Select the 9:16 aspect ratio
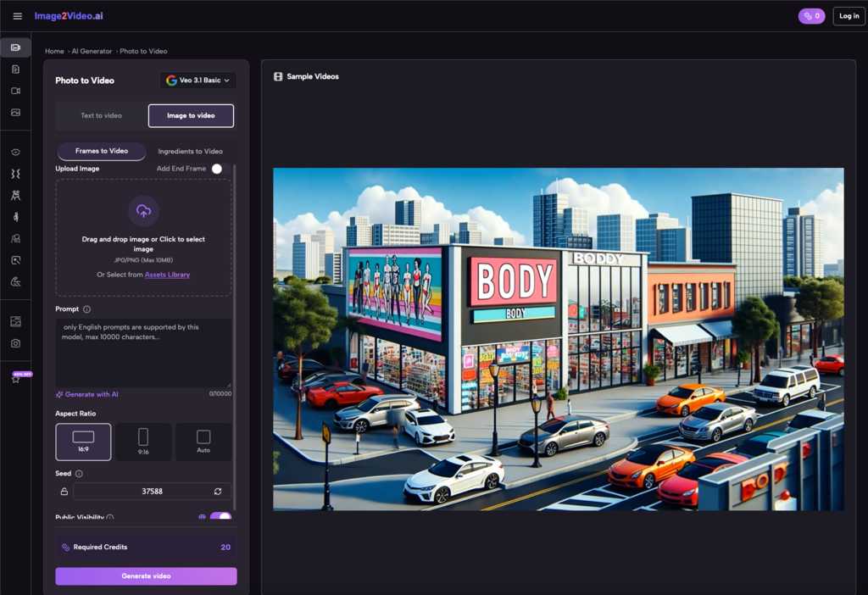Screen dimensions: 868x595 click(x=142, y=442)
